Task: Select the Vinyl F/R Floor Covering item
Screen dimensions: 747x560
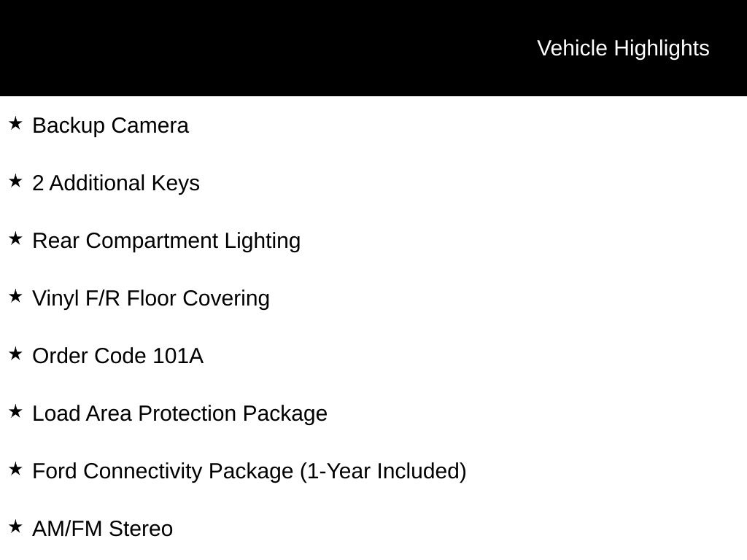Action: (x=151, y=299)
